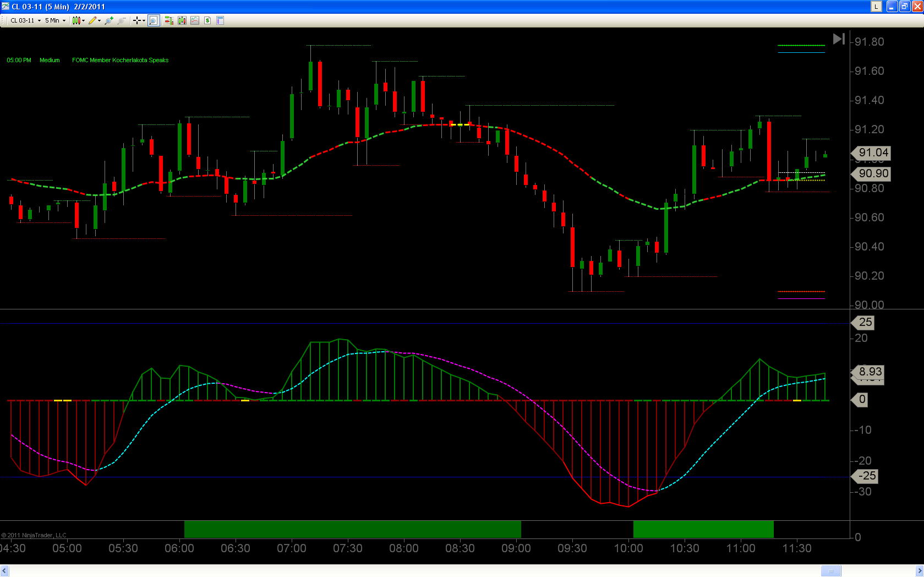Viewport: 924px width, 577px height.
Task: Click the Medium news impact text
Action: click(x=50, y=60)
